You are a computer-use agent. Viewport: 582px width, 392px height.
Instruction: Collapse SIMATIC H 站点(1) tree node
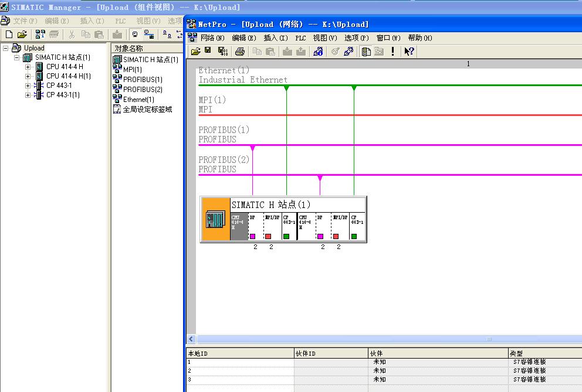point(16,57)
